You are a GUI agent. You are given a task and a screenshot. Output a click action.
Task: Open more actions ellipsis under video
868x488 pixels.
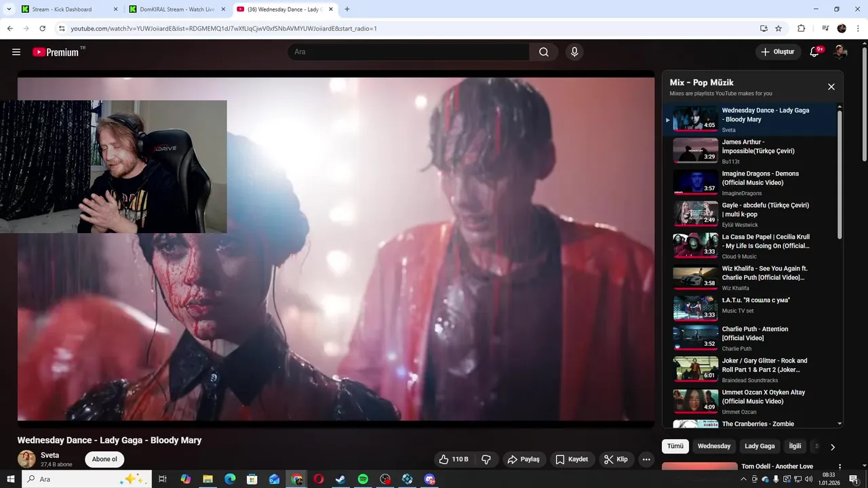coord(646,460)
